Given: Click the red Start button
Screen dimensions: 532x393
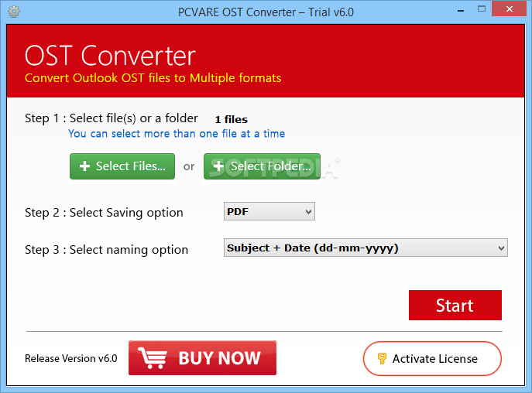Looking at the screenshot, I should pos(455,305).
